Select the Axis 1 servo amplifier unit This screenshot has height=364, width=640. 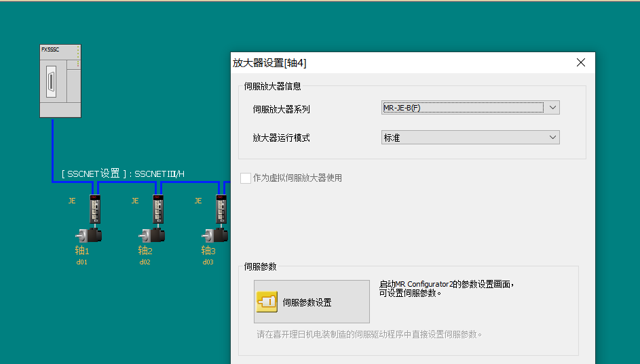click(95, 209)
